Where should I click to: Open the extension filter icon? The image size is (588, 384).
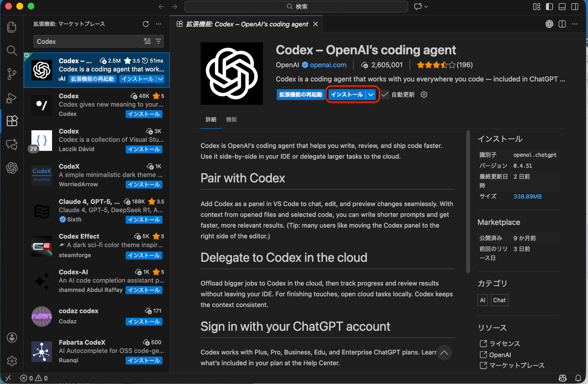point(158,41)
